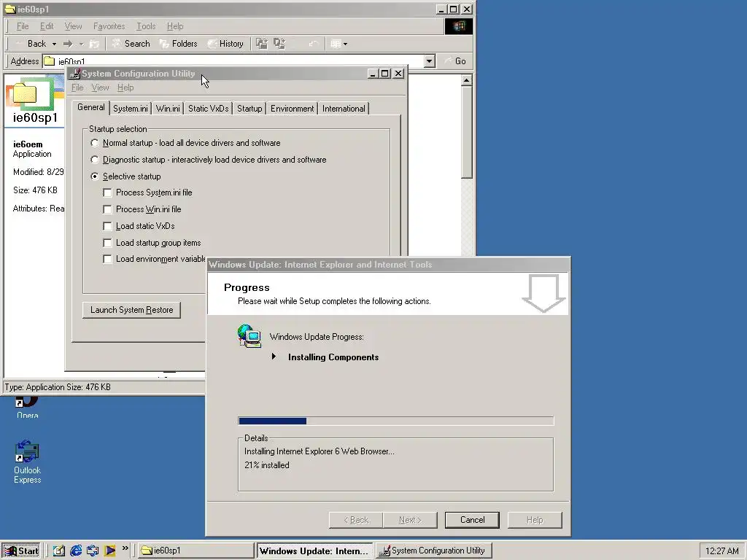Image resolution: width=747 pixels, height=560 pixels.
Task: Open the History pane in Explorer
Action: (x=226, y=44)
